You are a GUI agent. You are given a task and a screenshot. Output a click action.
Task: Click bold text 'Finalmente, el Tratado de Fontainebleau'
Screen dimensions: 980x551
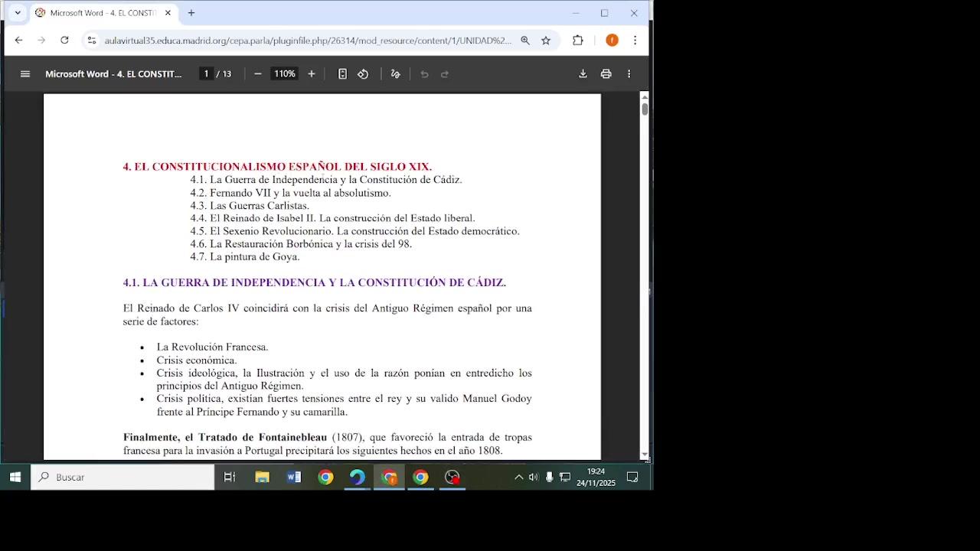225,438
